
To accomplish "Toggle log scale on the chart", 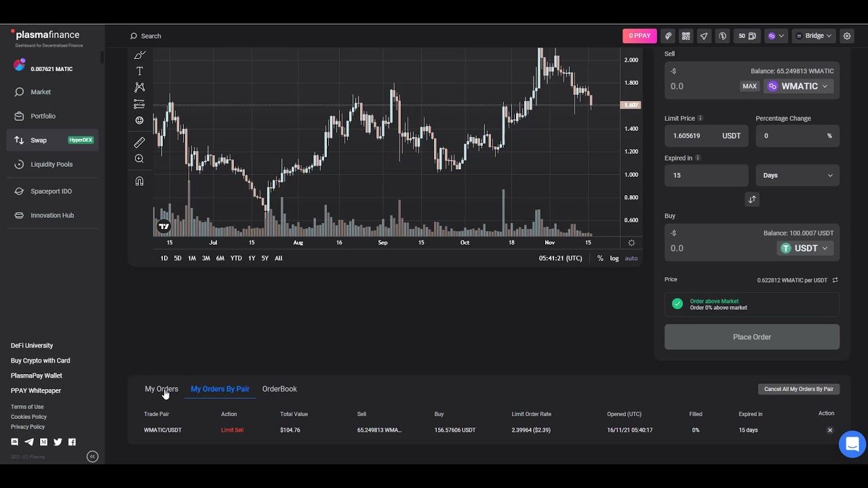I will (614, 258).
